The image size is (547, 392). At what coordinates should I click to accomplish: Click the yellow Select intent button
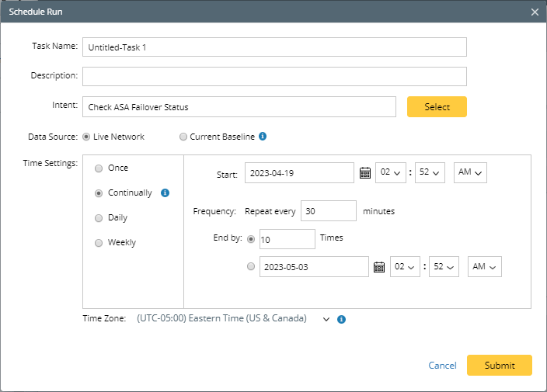[437, 107]
